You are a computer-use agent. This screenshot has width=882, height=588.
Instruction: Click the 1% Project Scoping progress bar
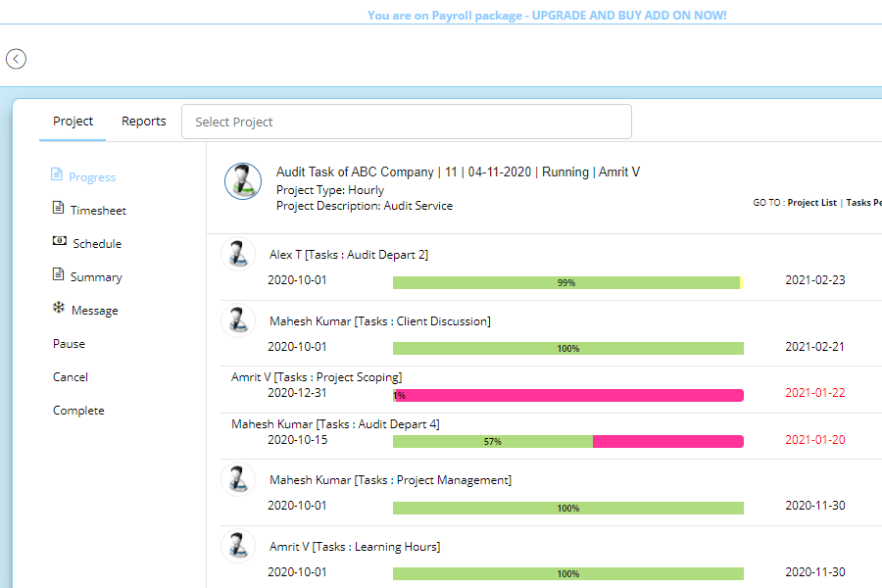click(567, 395)
